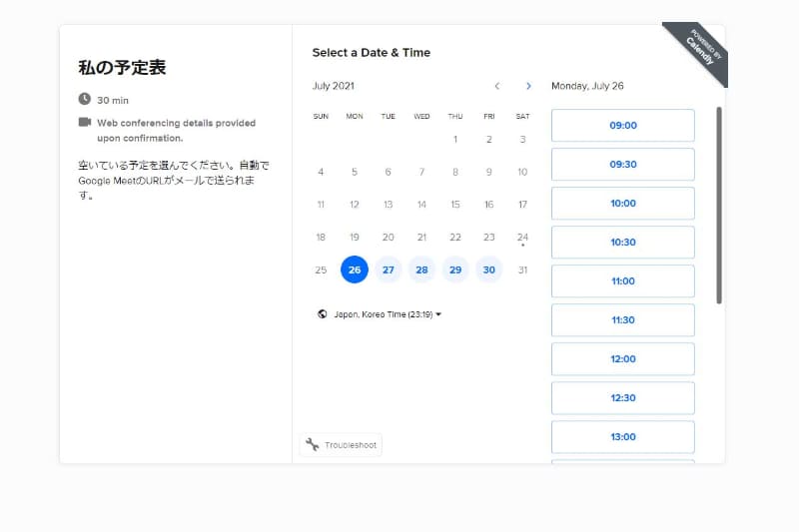
Task: Click the time slots list scrollbar
Action: coord(719,206)
